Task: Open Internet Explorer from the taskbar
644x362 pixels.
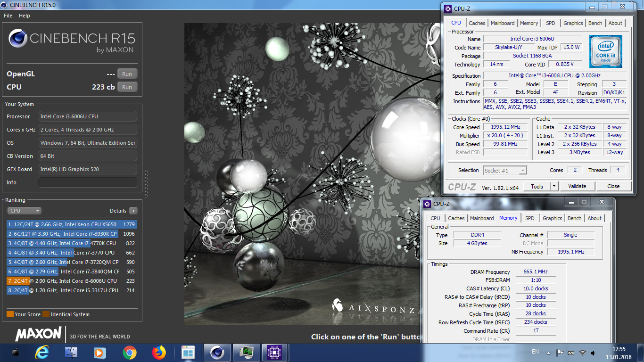Action: pyautogui.click(x=42, y=352)
